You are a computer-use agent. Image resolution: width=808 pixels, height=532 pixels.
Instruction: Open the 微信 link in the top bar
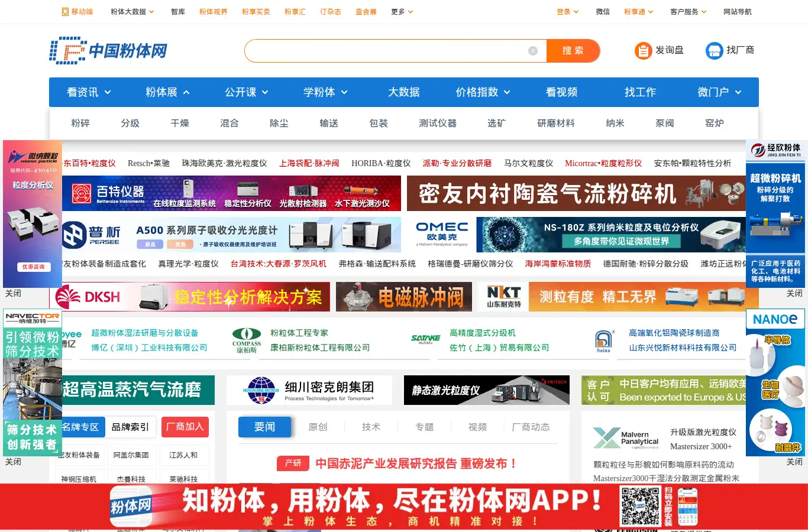tap(603, 12)
